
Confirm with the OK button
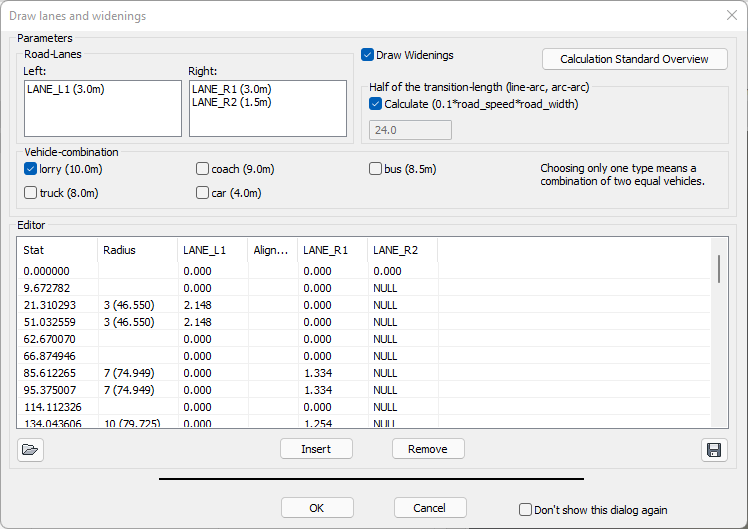317,508
